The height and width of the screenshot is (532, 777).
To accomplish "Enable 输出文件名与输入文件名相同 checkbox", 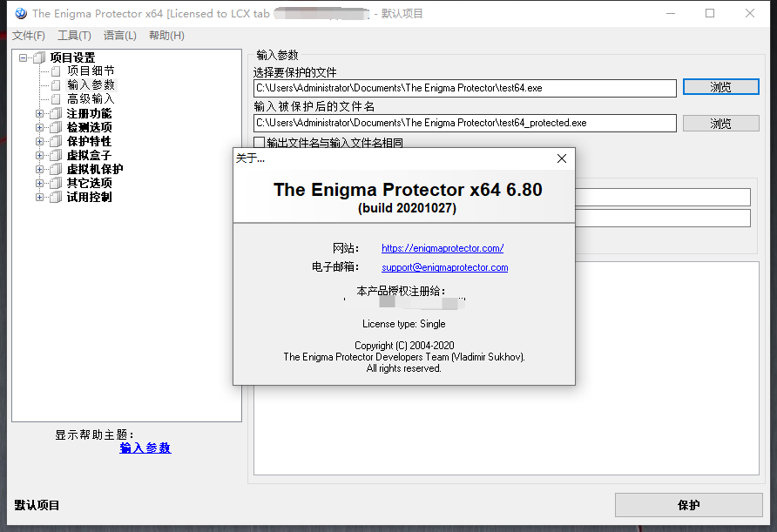I will tap(260, 143).
